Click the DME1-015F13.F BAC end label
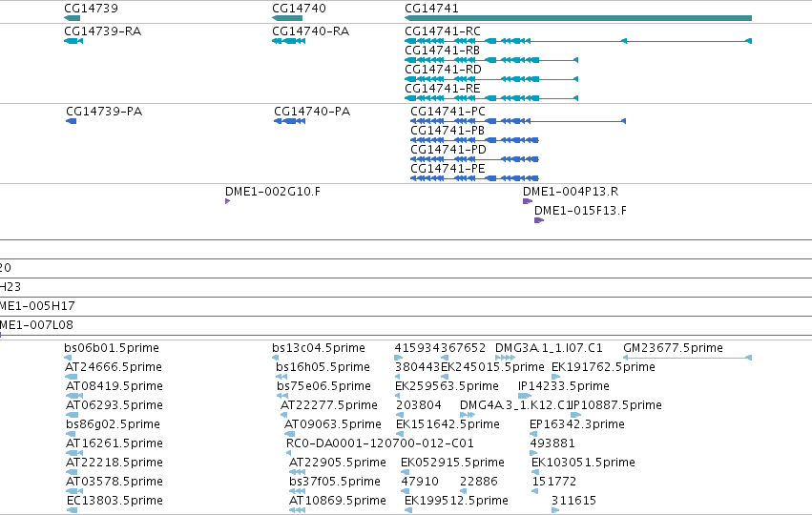Viewport: 812px width, 515px height. [x=580, y=211]
